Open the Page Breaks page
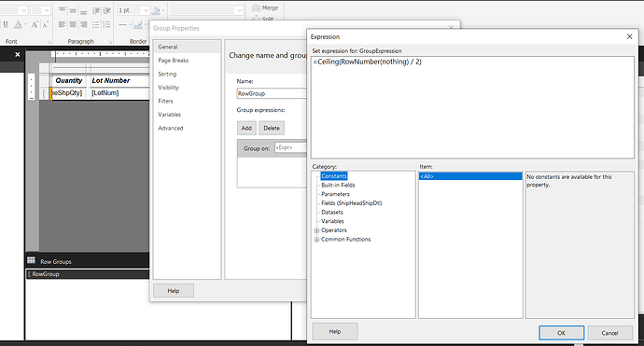Screen dimensions: 644x346 coord(174,61)
